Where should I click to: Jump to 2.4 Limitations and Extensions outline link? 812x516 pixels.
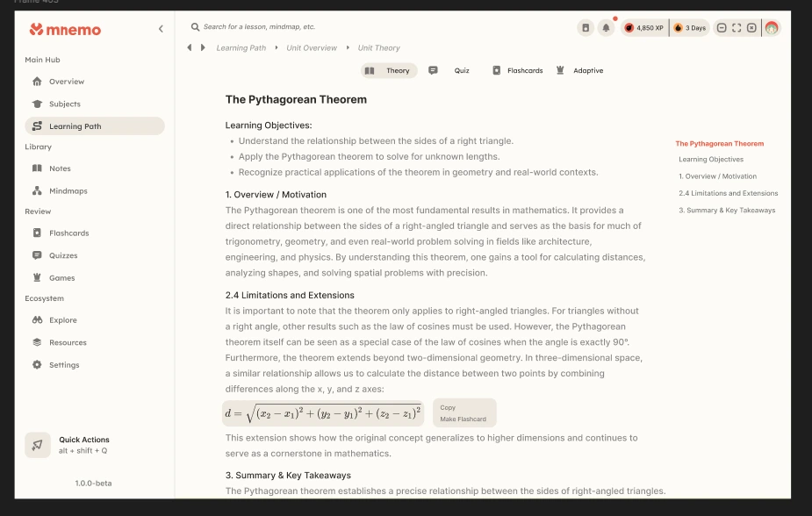click(728, 193)
